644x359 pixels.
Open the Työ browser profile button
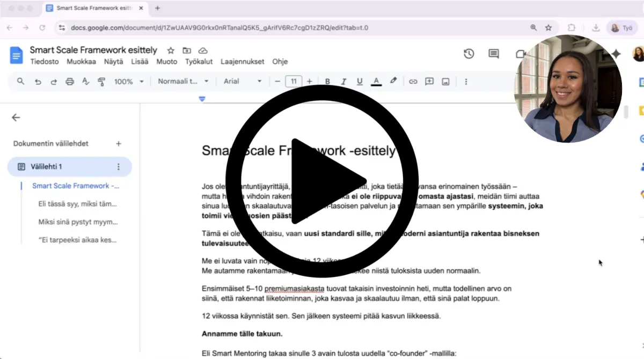(622, 28)
